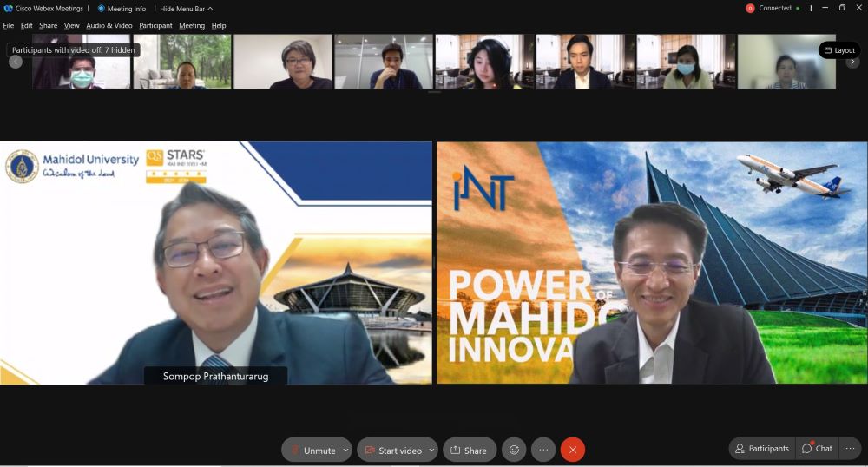This screenshot has height=467, width=868.
Task: Open the Participant menu
Action: pyautogui.click(x=155, y=26)
